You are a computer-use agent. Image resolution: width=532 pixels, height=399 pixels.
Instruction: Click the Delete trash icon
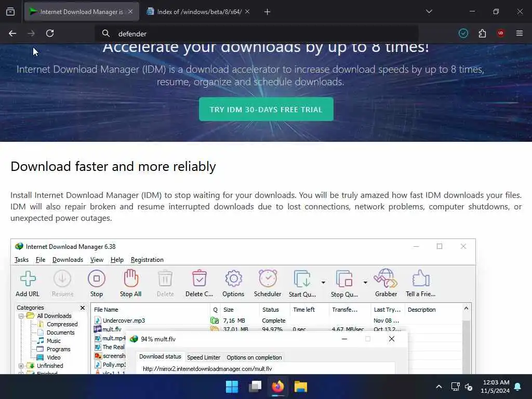[x=165, y=279]
